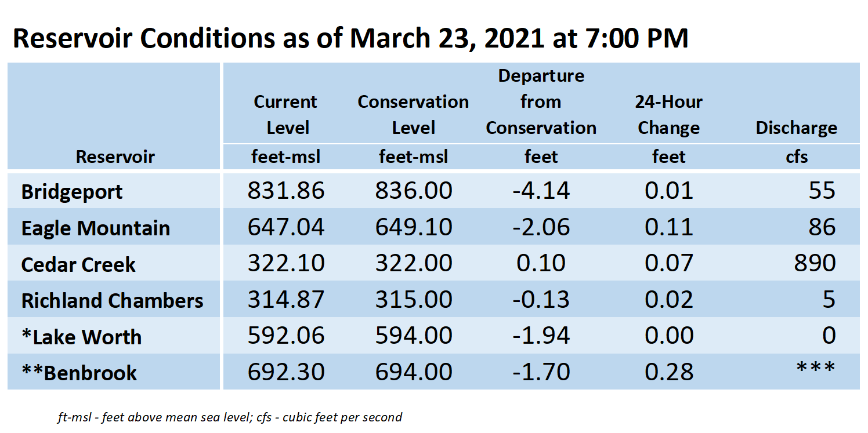Select Lake Worth conservation level 594.00
The width and height of the screenshot is (868, 433).
tap(413, 336)
